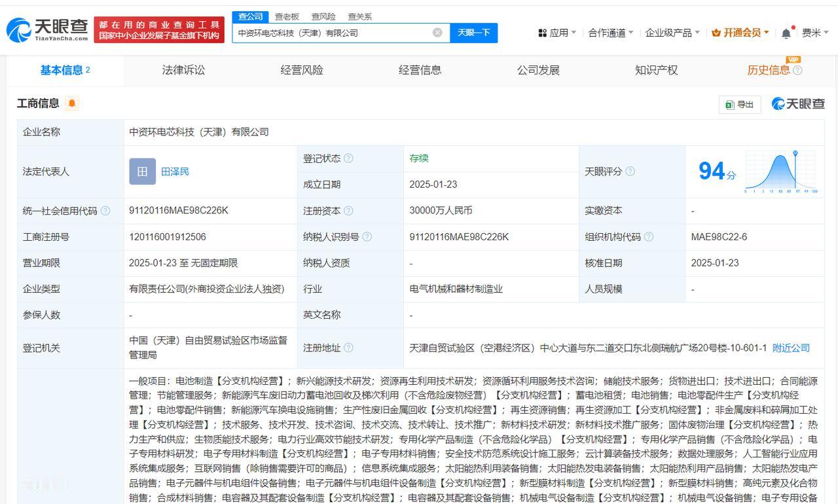Click the orange alert bell beside 工商信息
This screenshot has width=838, height=504.
pyautogui.click(x=72, y=103)
